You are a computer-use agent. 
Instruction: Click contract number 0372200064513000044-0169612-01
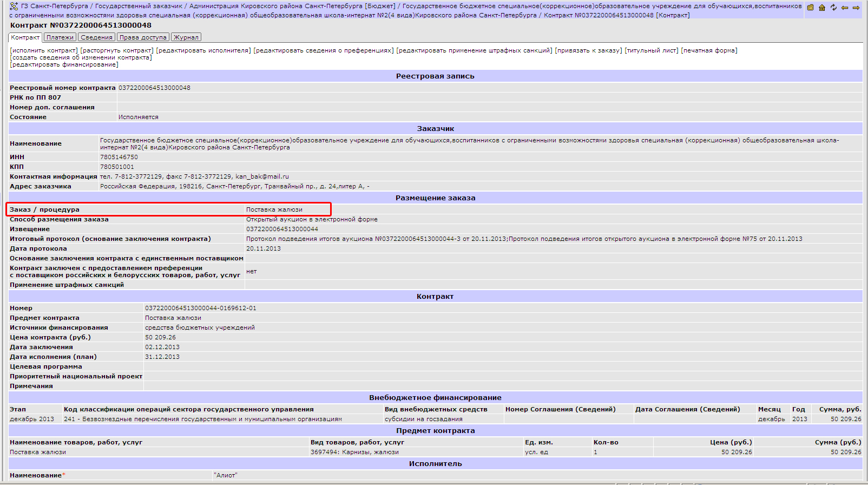(x=201, y=308)
